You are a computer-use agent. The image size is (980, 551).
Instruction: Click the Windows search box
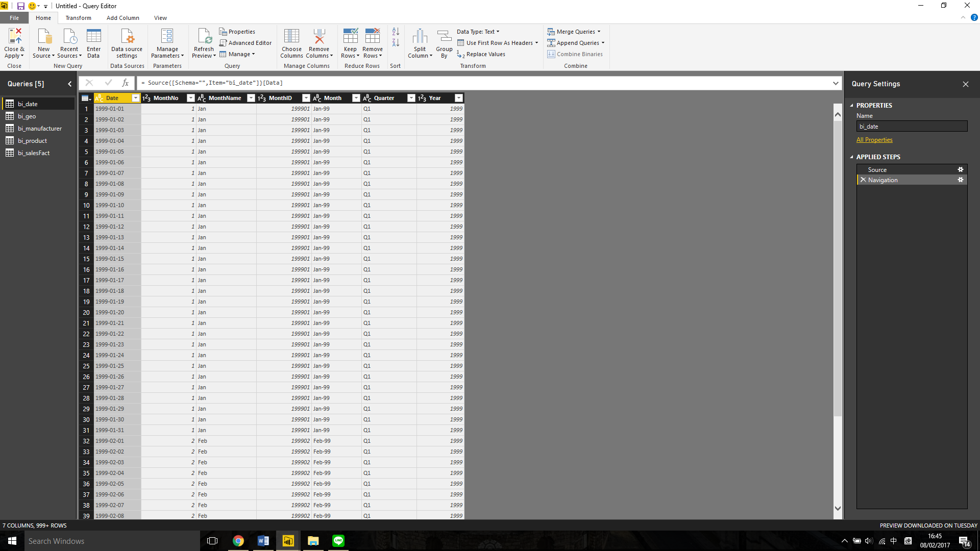112,541
